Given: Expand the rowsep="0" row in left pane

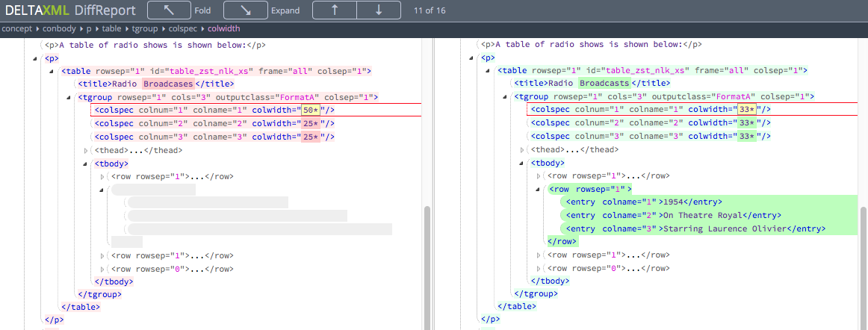Looking at the screenshot, I should click(x=102, y=269).
